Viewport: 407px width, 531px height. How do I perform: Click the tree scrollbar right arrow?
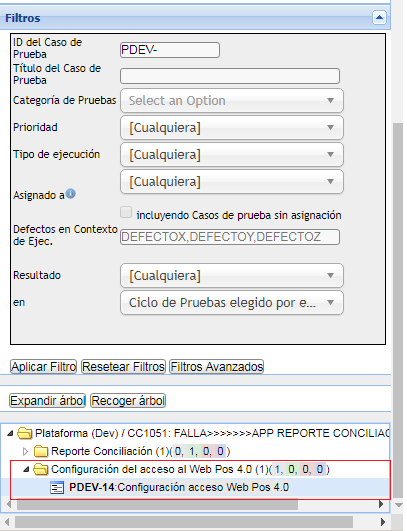(x=381, y=504)
